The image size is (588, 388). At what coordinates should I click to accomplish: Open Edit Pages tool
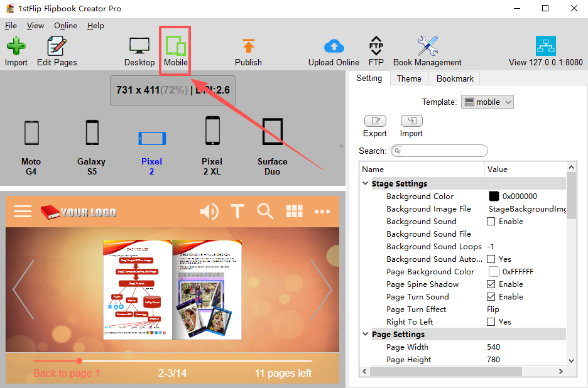(57, 51)
